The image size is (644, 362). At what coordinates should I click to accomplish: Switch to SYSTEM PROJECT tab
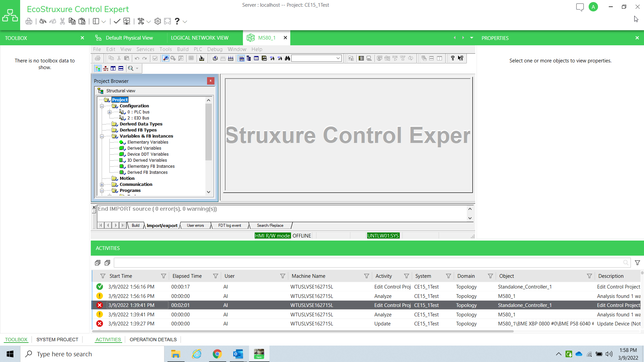click(x=57, y=340)
